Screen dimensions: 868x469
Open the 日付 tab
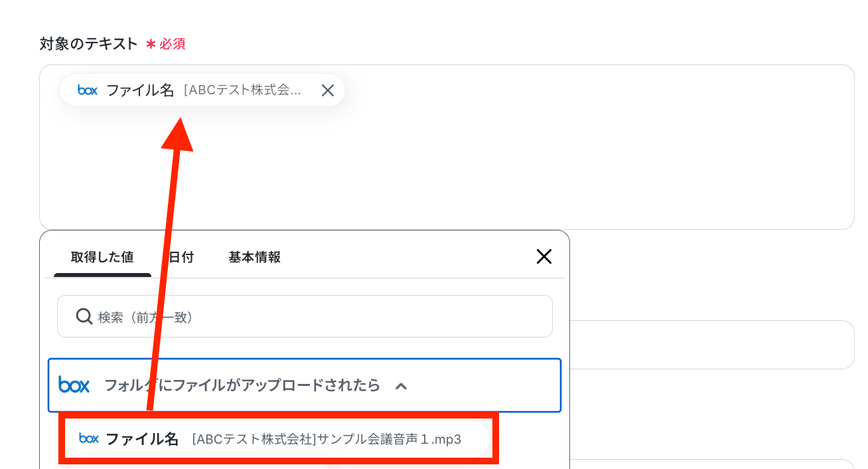coord(182,257)
